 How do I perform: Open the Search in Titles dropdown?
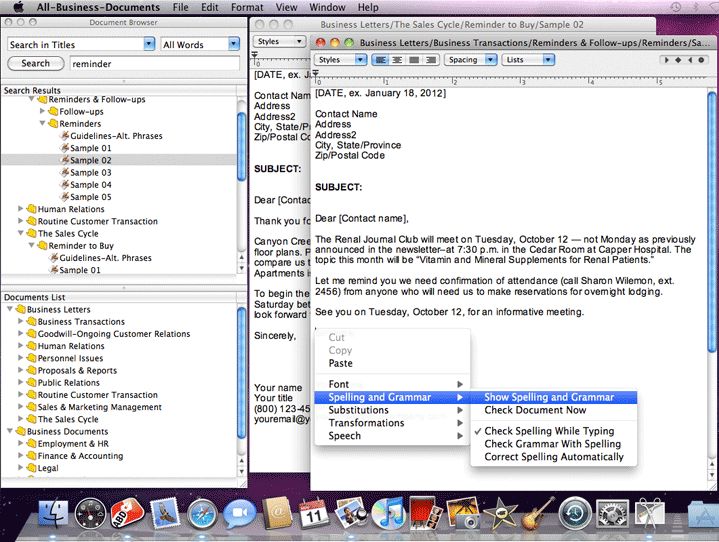[x=81, y=44]
